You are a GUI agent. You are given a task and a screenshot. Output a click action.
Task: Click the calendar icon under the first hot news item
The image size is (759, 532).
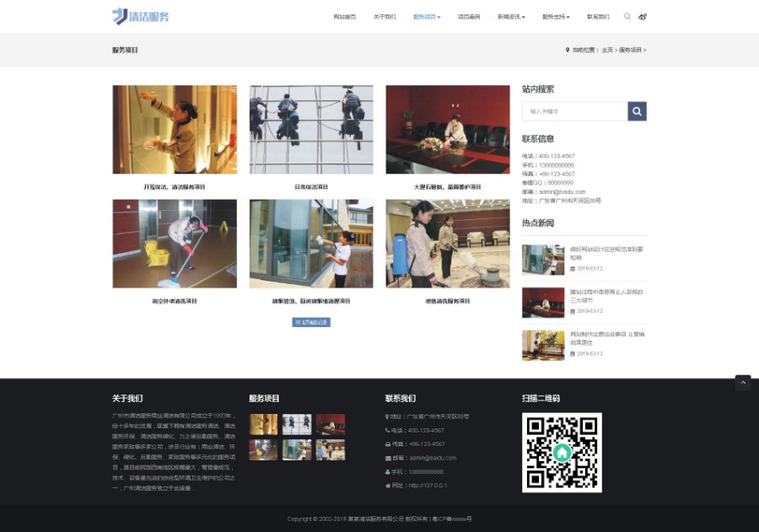(x=573, y=268)
